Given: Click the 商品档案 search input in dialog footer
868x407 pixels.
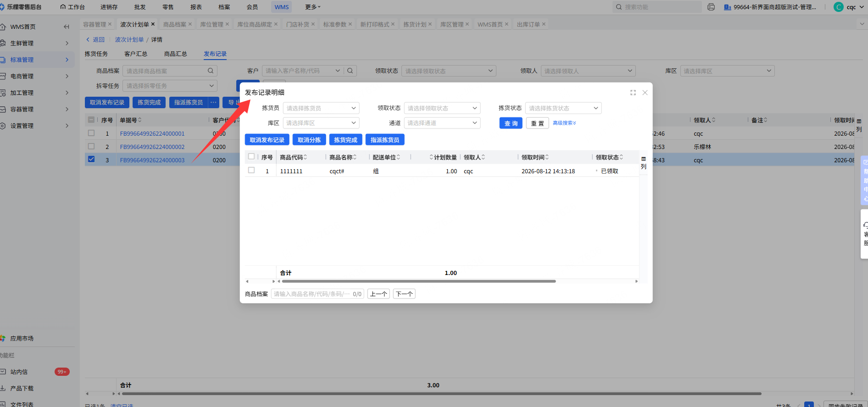Looking at the screenshot, I should (x=317, y=294).
